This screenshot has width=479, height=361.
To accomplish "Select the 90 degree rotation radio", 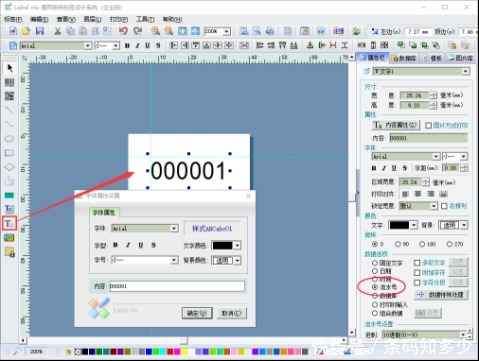I will (398, 244).
